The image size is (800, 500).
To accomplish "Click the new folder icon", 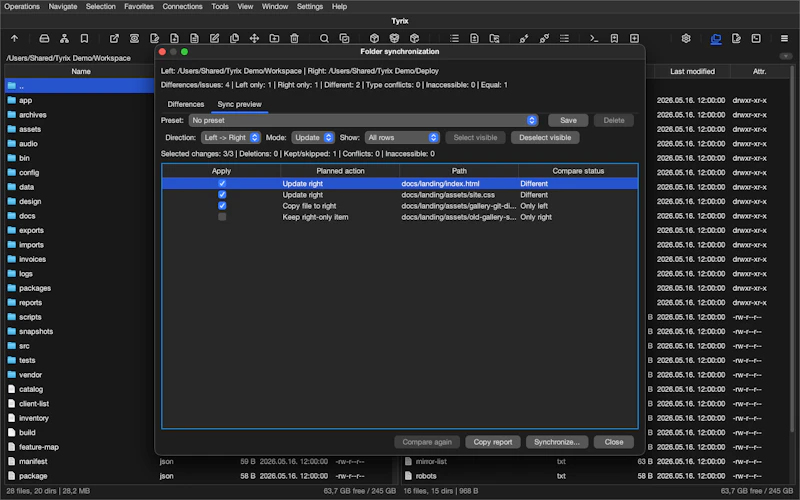I will tap(274, 38).
